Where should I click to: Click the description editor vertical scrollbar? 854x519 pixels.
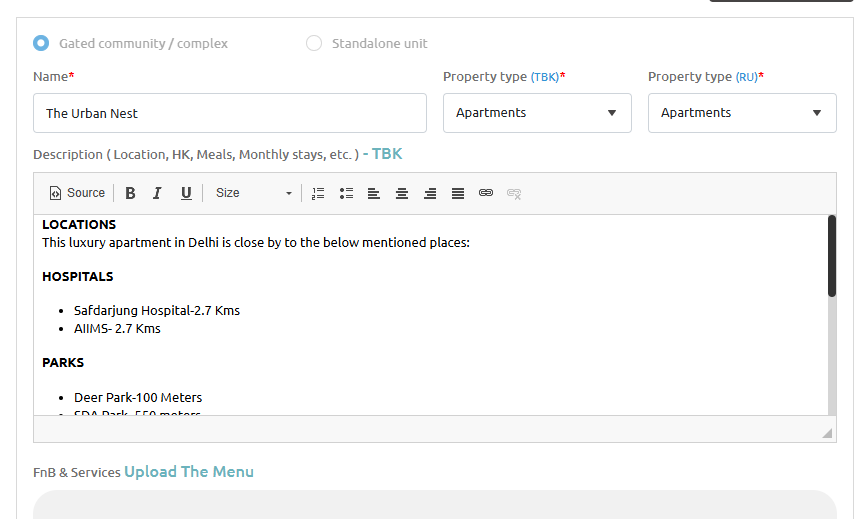pyautogui.click(x=832, y=256)
